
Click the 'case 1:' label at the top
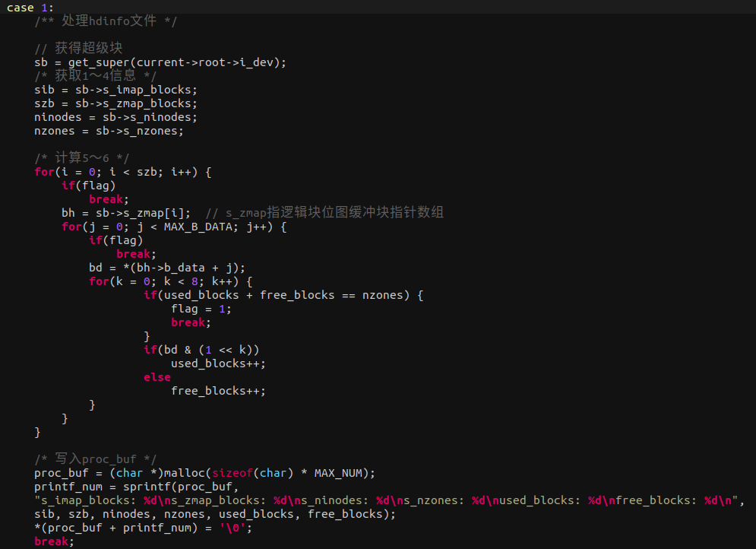coord(23,8)
